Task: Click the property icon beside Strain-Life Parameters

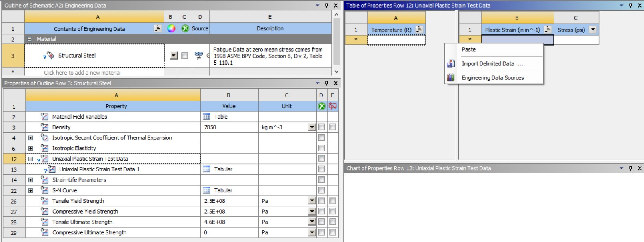Action: tap(45, 179)
